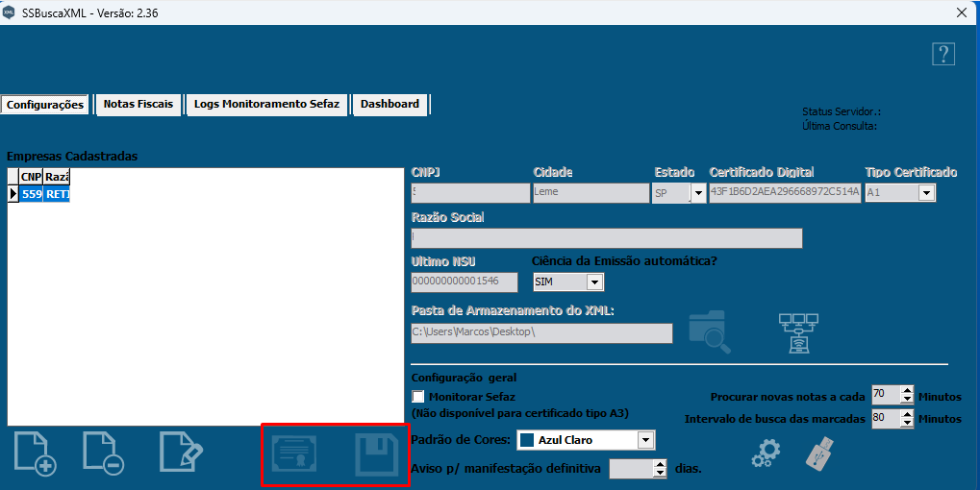
Task: Expand the Padrão de Cores dropdown
Action: pos(646,440)
